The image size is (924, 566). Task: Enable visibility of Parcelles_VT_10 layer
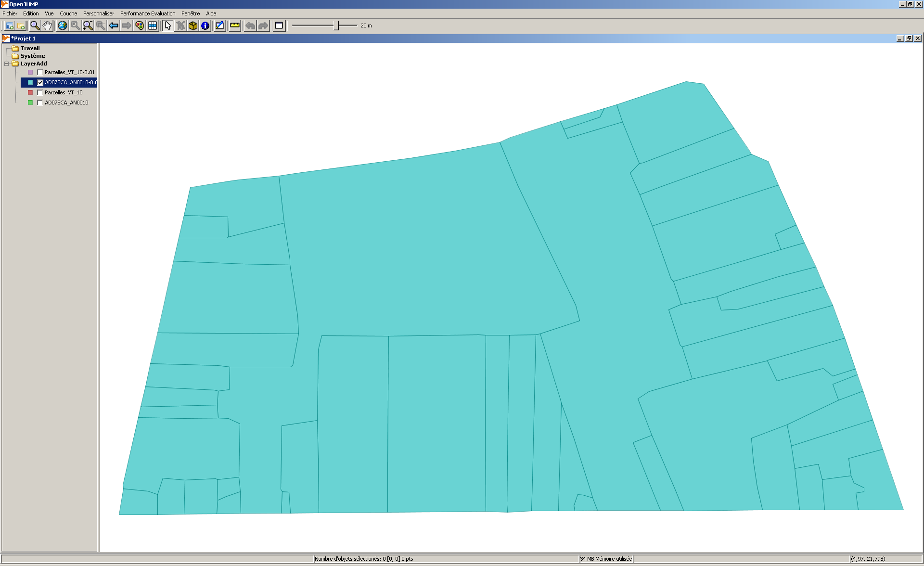pos(40,92)
